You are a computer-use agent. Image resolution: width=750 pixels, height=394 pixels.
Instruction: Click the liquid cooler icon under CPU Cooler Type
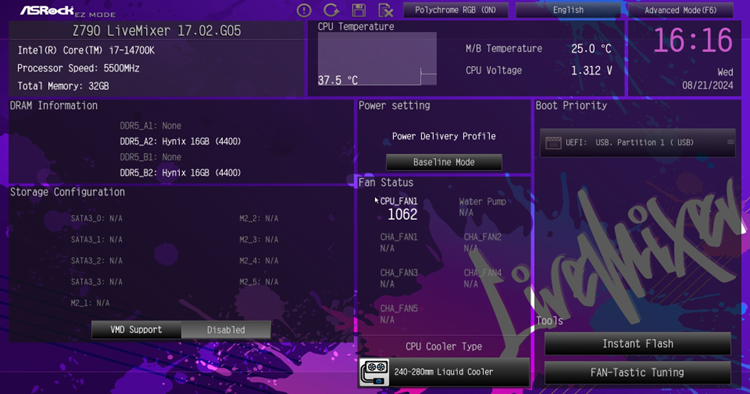(x=374, y=372)
